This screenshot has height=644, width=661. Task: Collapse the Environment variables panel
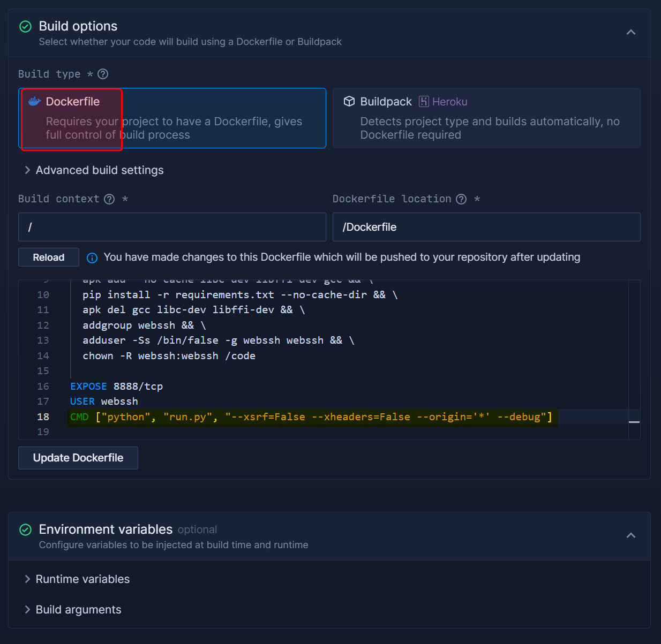click(631, 536)
